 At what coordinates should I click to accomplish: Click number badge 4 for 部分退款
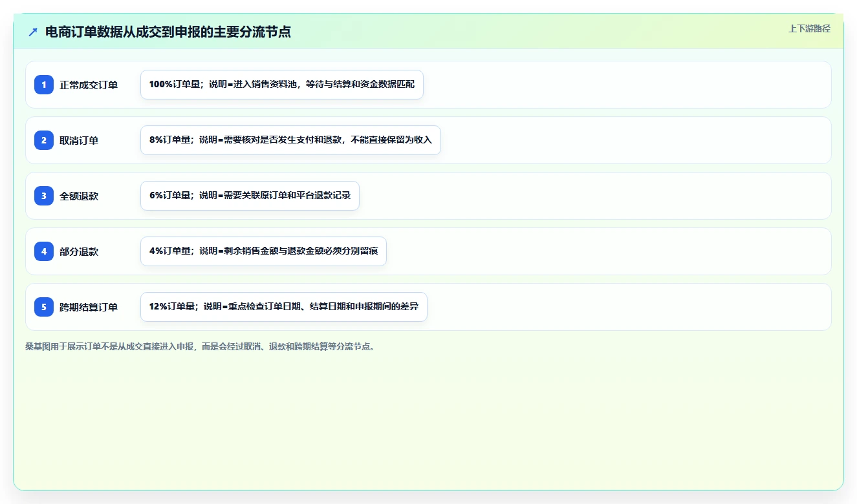tap(44, 251)
